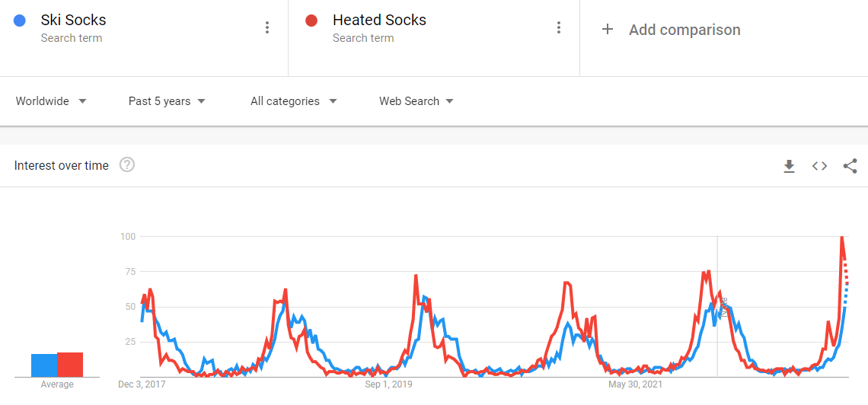Edit the Ski Socks search term
This screenshot has width=868, height=405.
(73, 21)
